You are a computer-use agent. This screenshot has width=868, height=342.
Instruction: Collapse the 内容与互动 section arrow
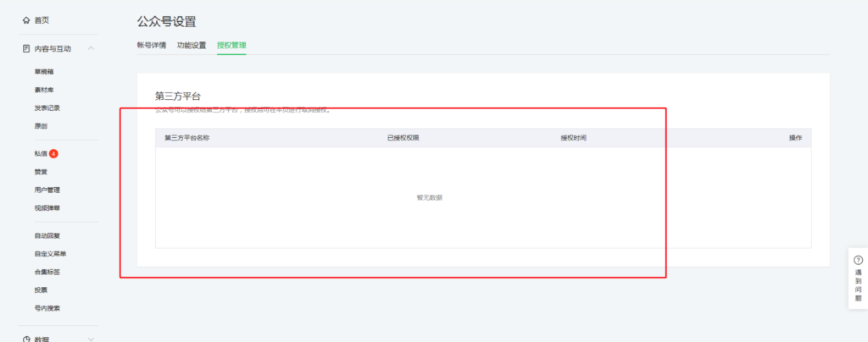coord(91,48)
